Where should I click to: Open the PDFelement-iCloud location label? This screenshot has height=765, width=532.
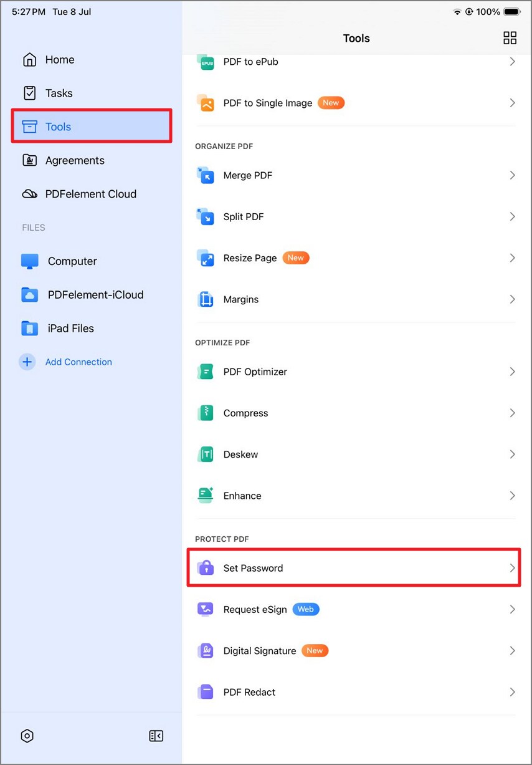[x=96, y=295]
